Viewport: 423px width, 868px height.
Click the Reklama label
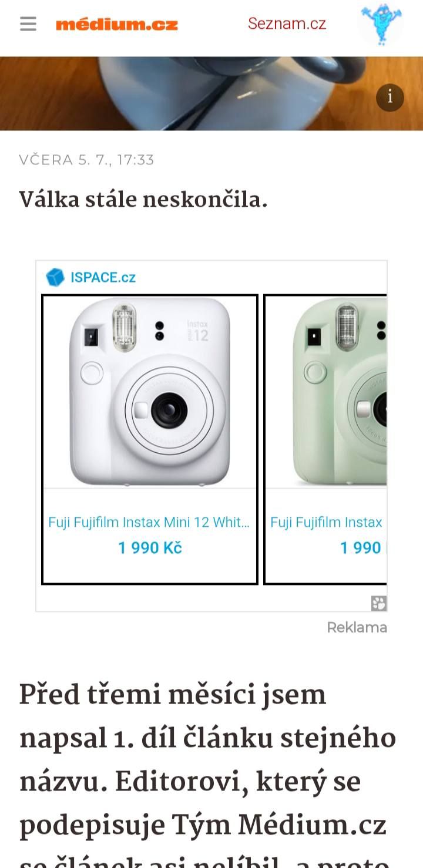pyautogui.click(x=357, y=627)
